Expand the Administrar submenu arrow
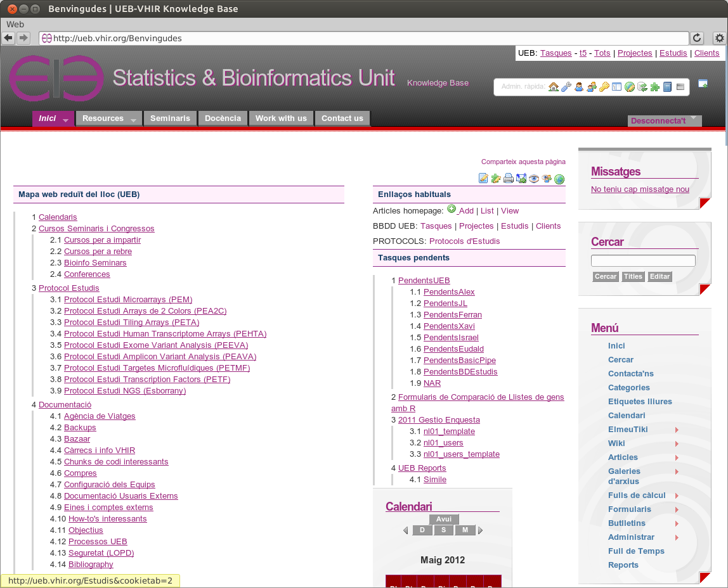 (677, 537)
